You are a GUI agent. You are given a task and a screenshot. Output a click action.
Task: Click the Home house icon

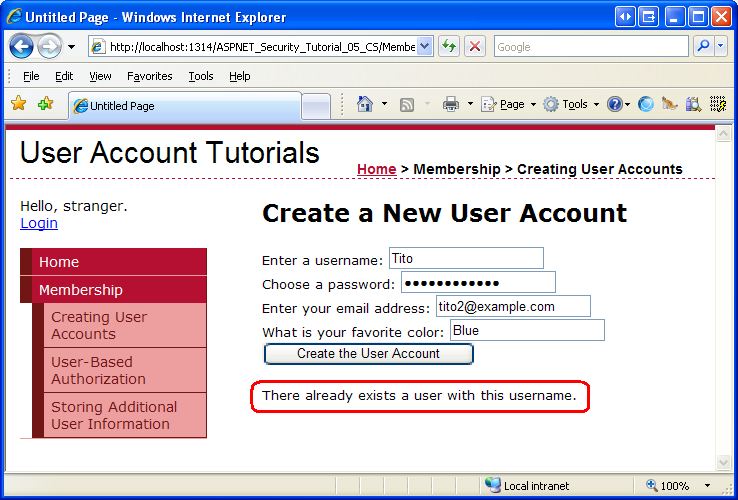click(x=365, y=104)
